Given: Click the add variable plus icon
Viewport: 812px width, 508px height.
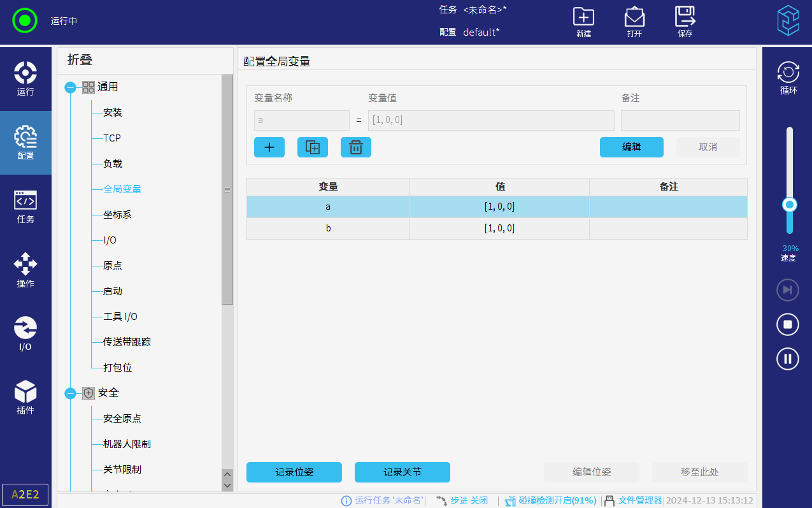Looking at the screenshot, I should click(269, 147).
